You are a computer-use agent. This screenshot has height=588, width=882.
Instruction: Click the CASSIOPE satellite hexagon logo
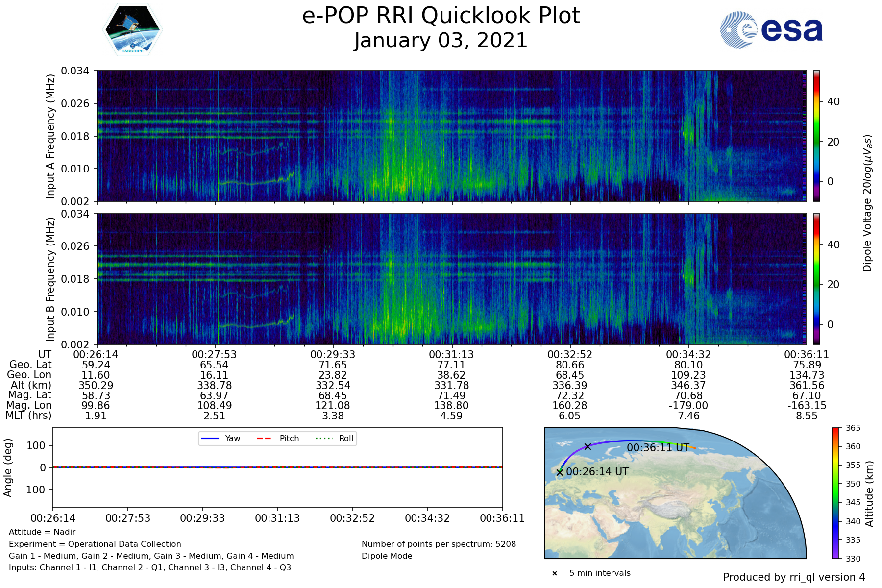pyautogui.click(x=132, y=30)
